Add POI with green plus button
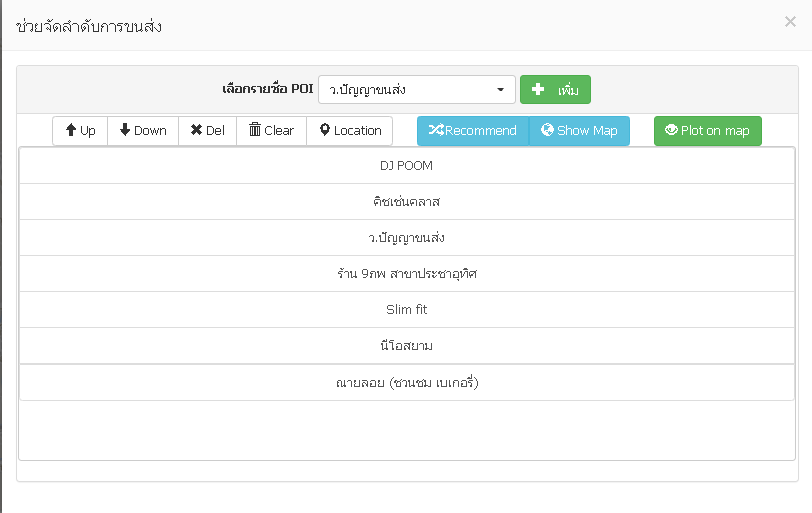The height and width of the screenshot is (513, 812). coord(555,90)
